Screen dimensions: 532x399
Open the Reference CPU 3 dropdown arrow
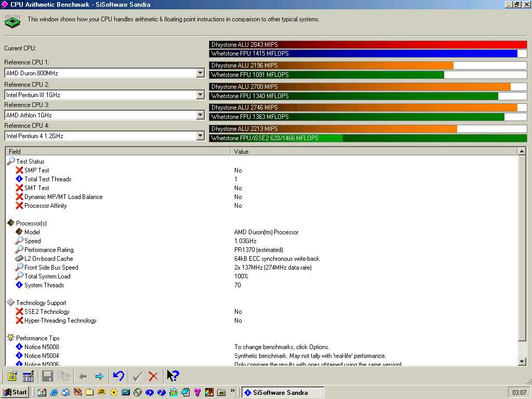pyautogui.click(x=200, y=115)
